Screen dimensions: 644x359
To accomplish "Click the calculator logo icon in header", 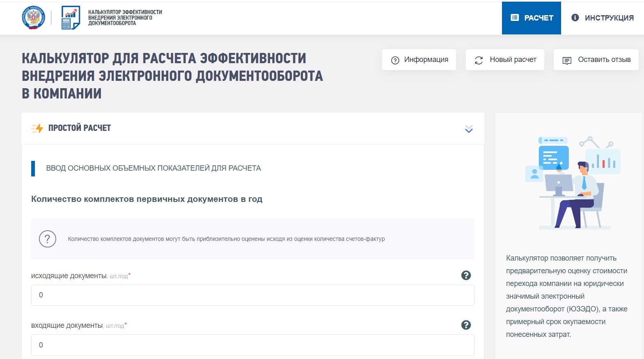I will click(71, 18).
